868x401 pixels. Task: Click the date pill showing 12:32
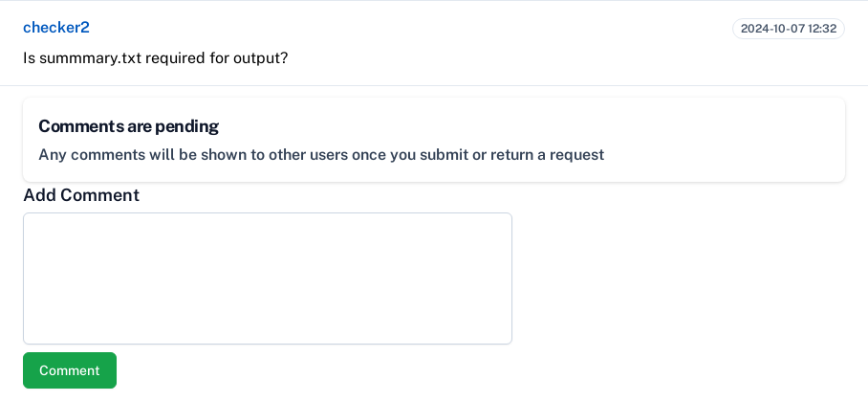[788, 29]
